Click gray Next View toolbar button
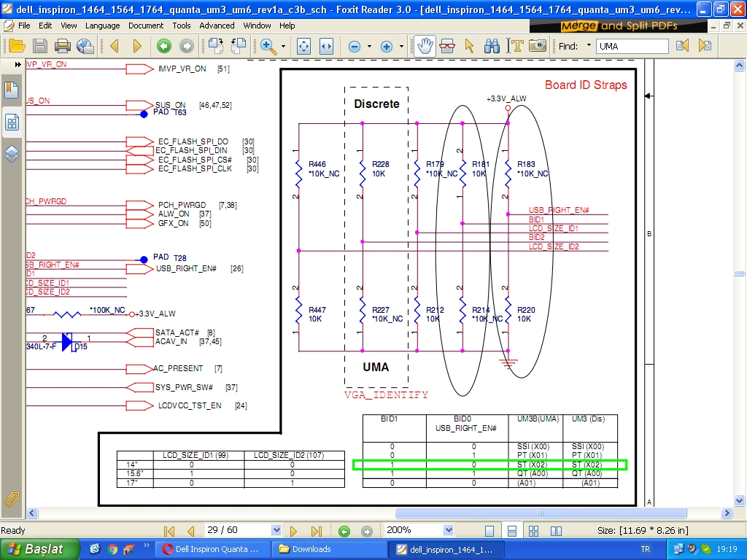 click(187, 46)
